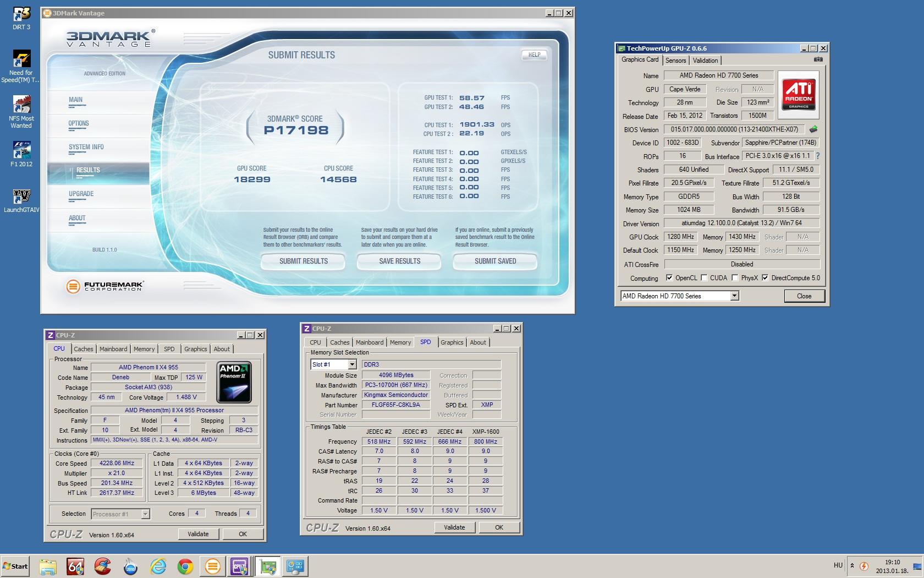Open Caches tab in left CPU-Z window
924x578 pixels.
[84, 349]
